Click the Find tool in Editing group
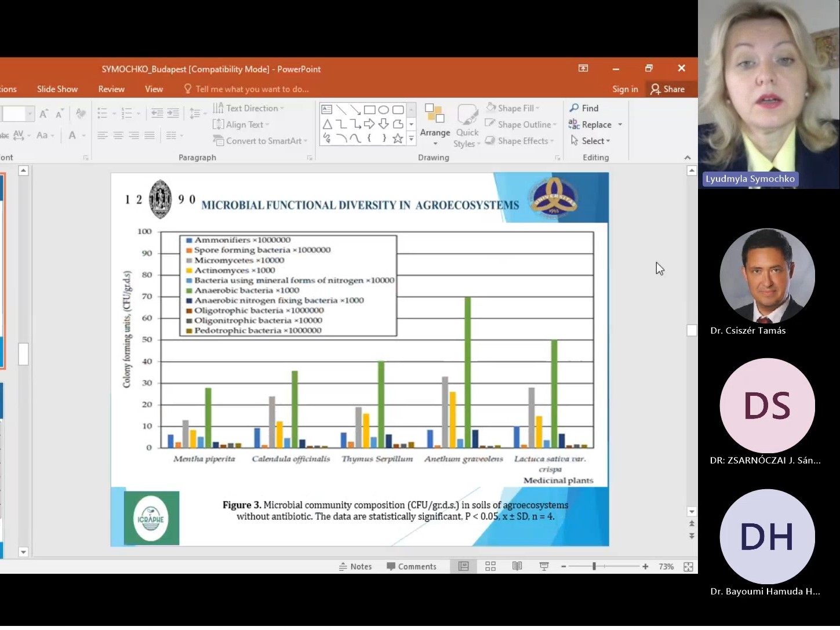This screenshot has height=630, width=840. [x=584, y=108]
